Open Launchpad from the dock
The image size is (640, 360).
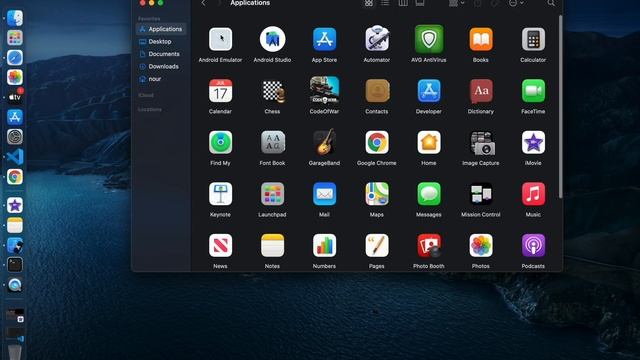[15, 38]
